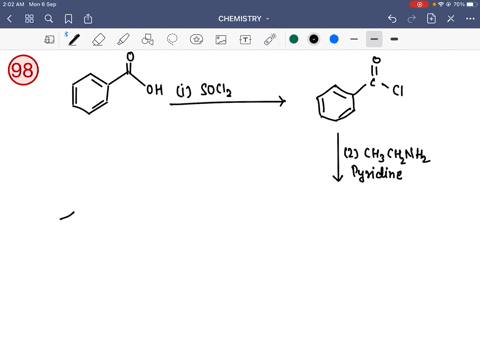
Task: Select the Text box tool
Action: pyautogui.click(x=245, y=40)
